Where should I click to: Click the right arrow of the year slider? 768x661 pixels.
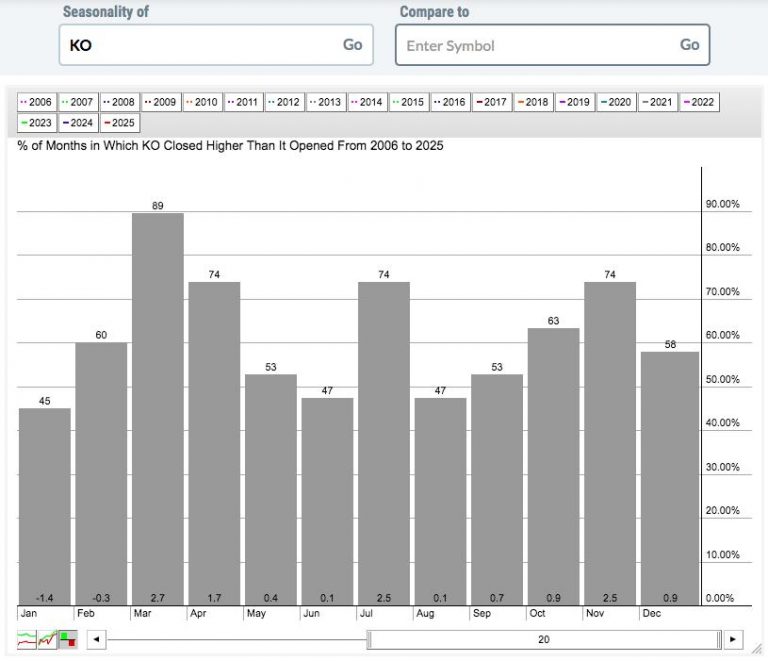(x=733, y=639)
